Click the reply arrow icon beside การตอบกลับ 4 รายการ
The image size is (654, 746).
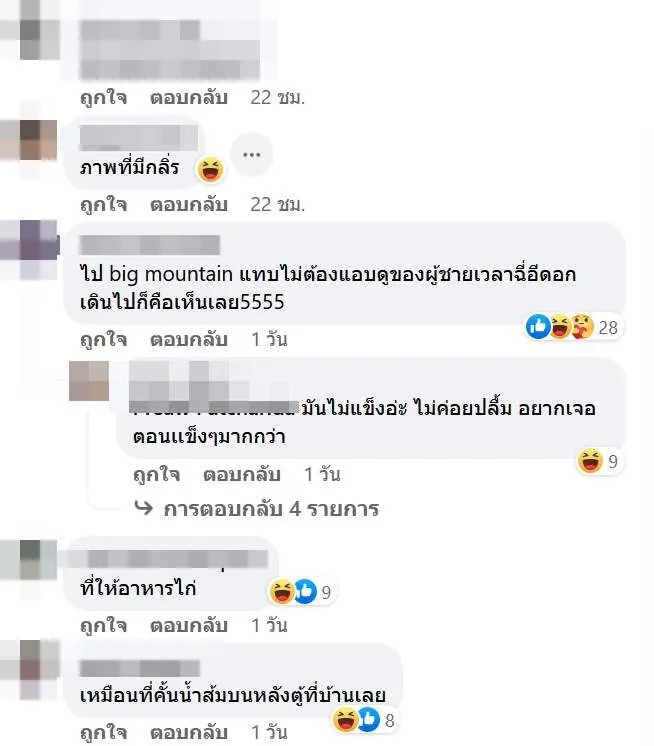(144, 508)
